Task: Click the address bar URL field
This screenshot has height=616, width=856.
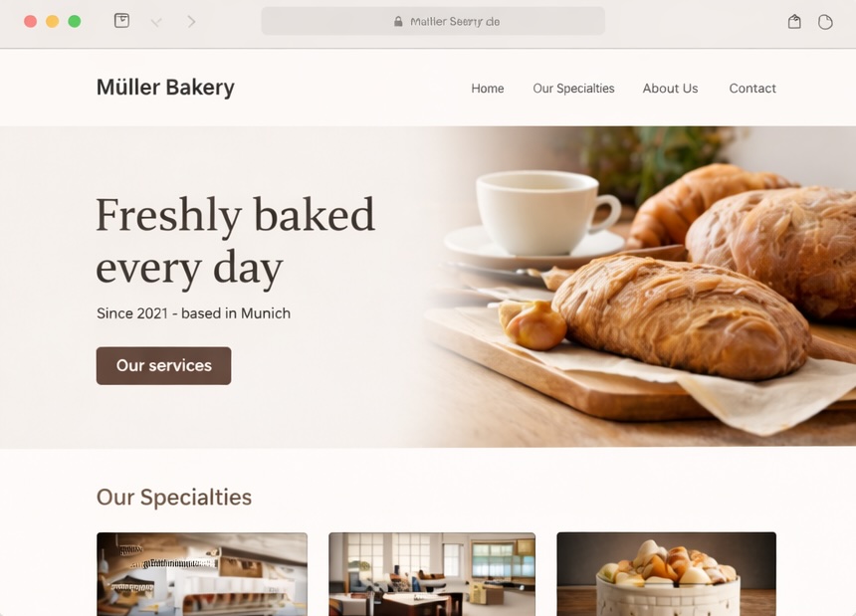Action: (433, 21)
